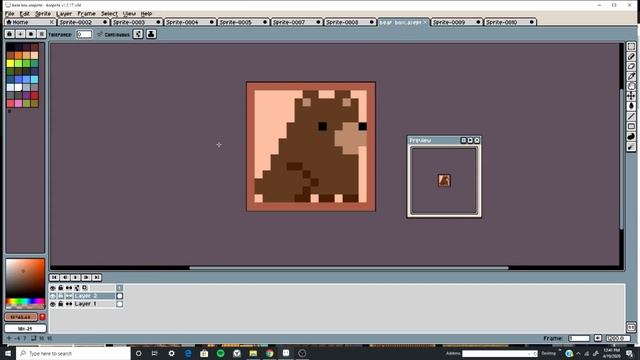Select the Rectangular Marquee tool
The height and width of the screenshot is (360, 640).
[631, 47]
